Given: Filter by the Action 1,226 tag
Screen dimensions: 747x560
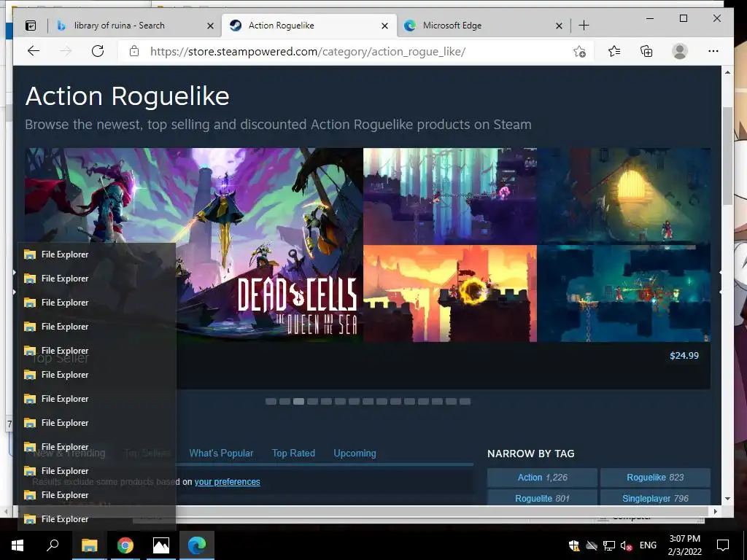Looking at the screenshot, I should point(542,478).
